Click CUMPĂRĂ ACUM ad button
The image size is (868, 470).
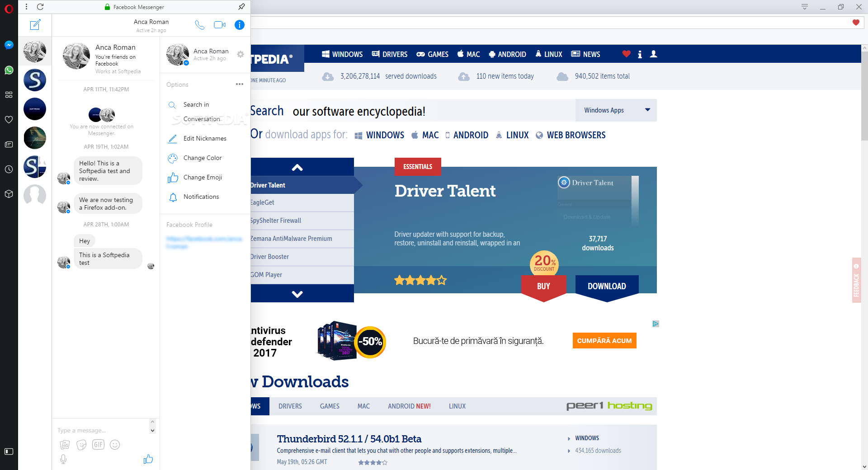click(604, 341)
